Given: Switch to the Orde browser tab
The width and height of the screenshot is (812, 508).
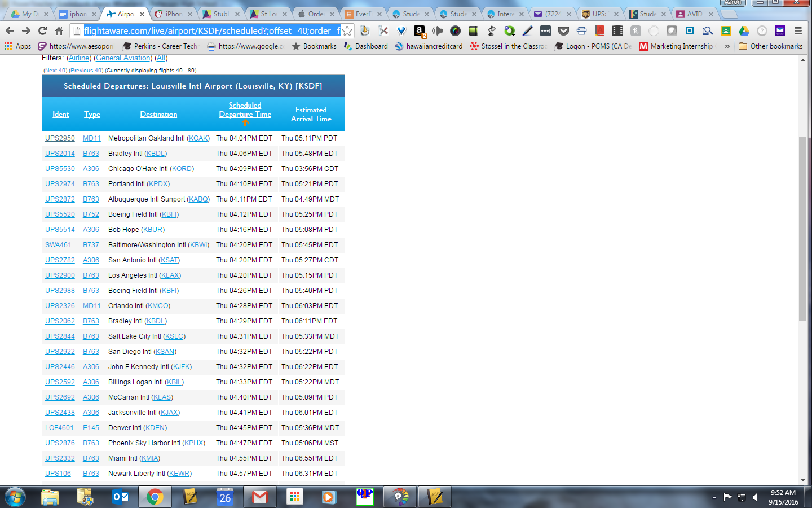Looking at the screenshot, I should [315, 14].
